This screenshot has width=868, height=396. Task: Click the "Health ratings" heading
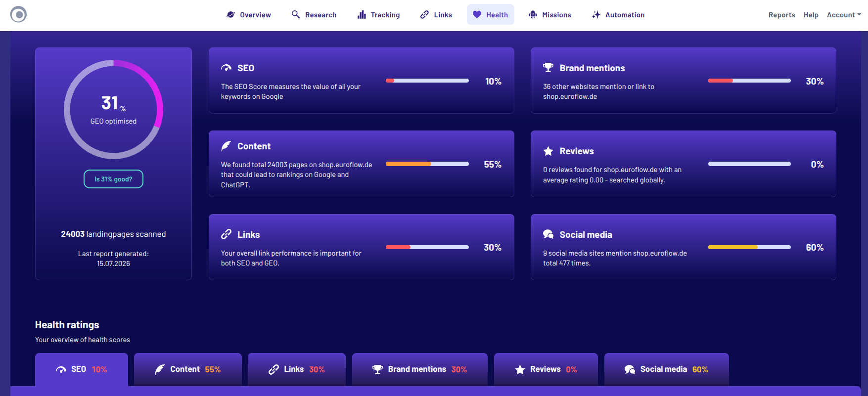[67, 325]
